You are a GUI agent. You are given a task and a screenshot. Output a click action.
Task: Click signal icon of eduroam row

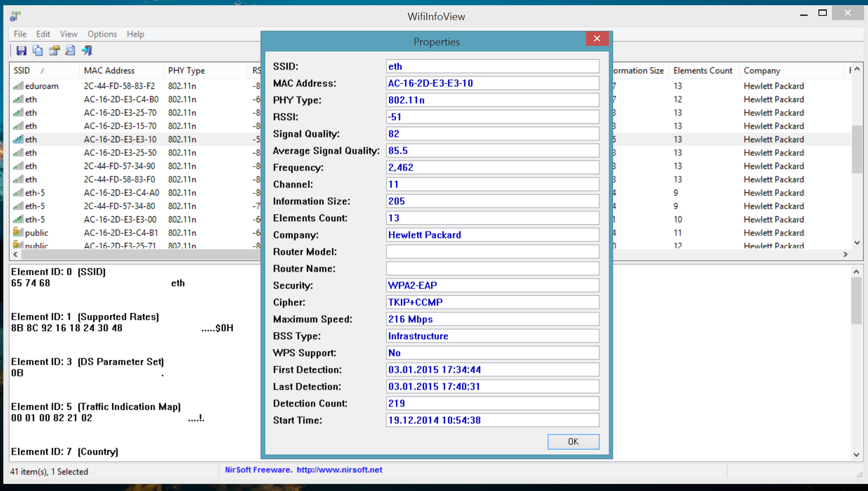18,86
